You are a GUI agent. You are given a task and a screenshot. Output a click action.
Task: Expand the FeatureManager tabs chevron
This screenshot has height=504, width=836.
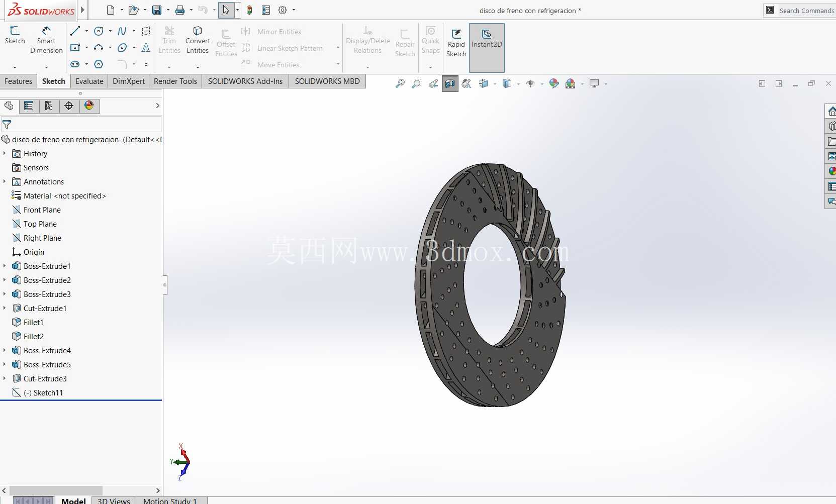click(157, 106)
